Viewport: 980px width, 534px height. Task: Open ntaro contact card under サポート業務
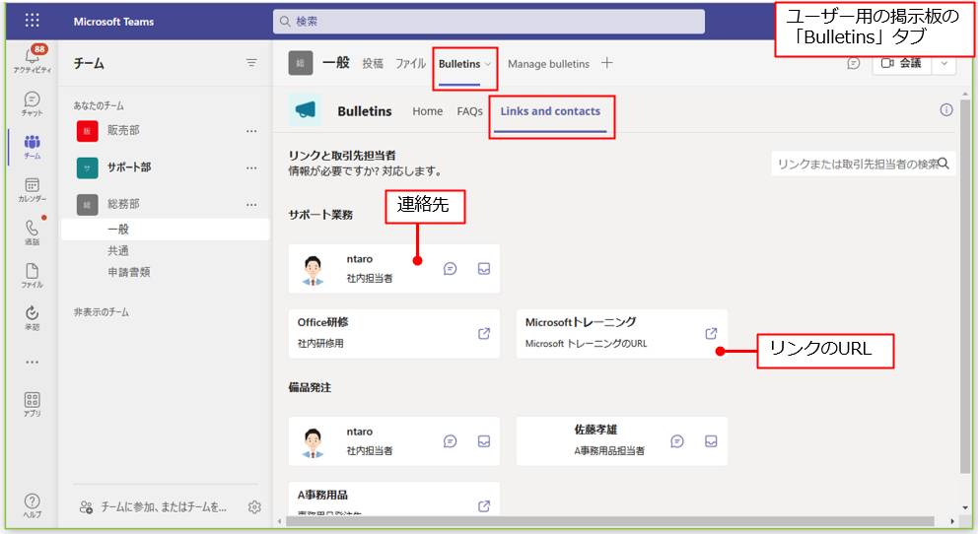click(x=393, y=269)
